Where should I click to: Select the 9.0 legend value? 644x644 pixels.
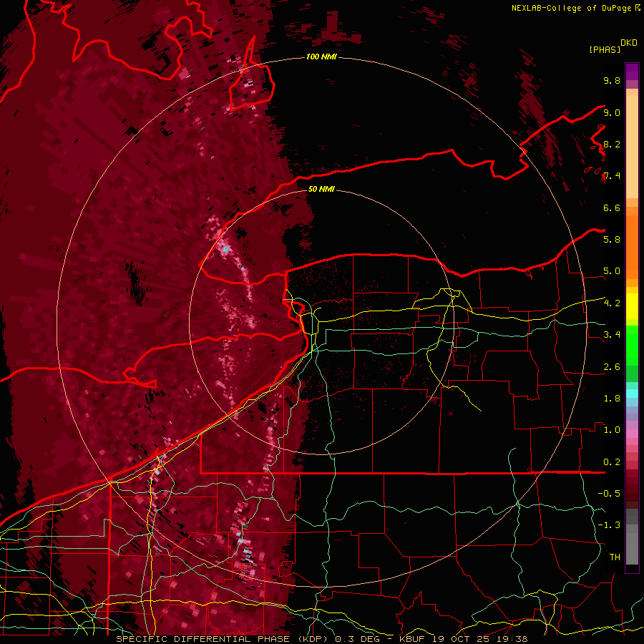pos(612,113)
